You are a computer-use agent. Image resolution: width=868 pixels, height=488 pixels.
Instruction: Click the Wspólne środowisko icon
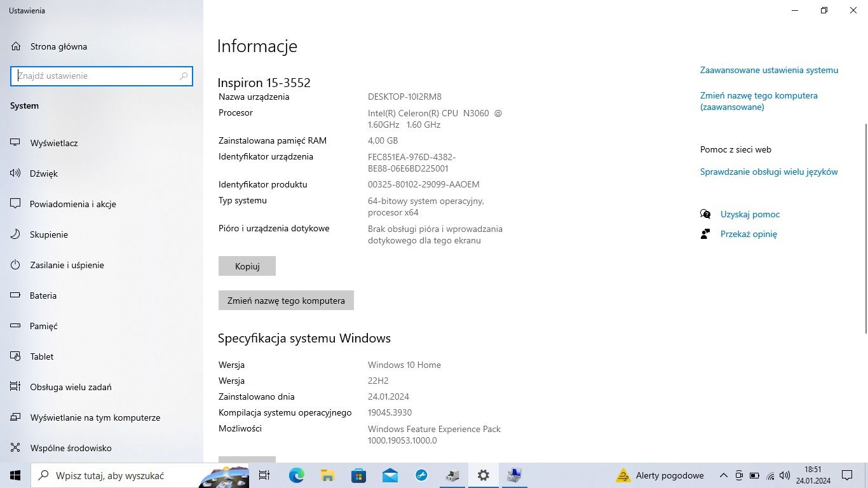(16, 448)
